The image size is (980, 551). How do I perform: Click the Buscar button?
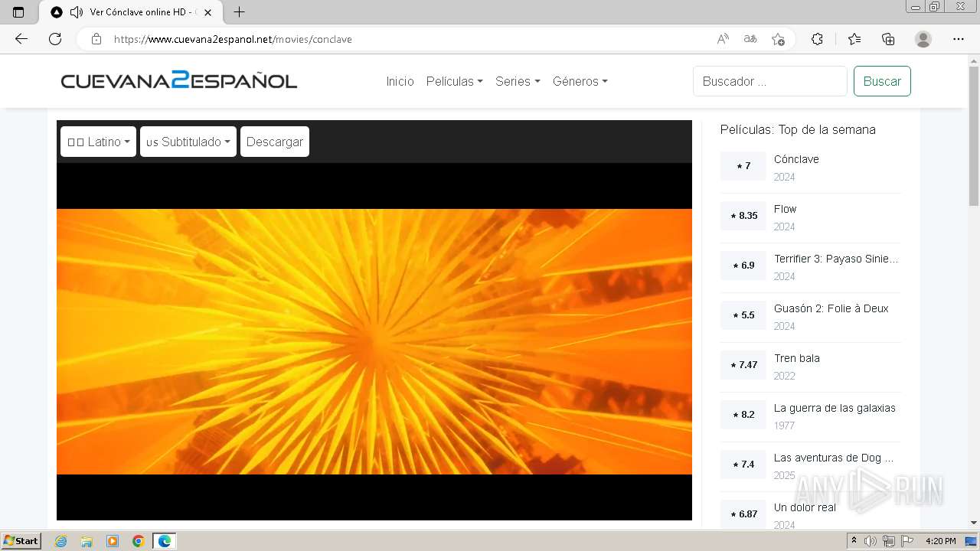[x=882, y=81]
